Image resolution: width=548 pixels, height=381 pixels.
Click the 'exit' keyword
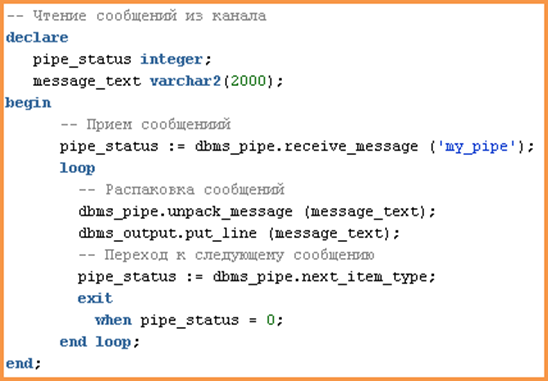click(x=95, y=298)
